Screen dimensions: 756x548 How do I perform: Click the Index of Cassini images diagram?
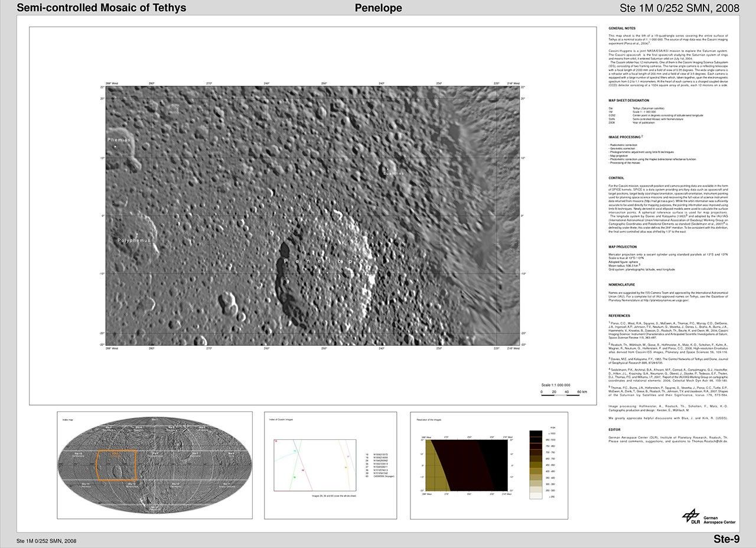[314, 465]
